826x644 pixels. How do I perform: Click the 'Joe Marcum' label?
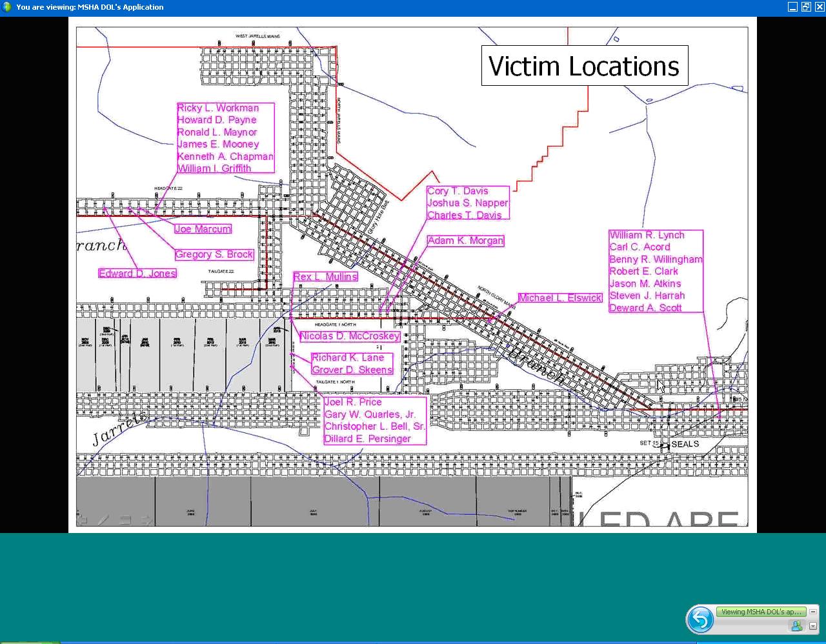(x=203, y=229)
